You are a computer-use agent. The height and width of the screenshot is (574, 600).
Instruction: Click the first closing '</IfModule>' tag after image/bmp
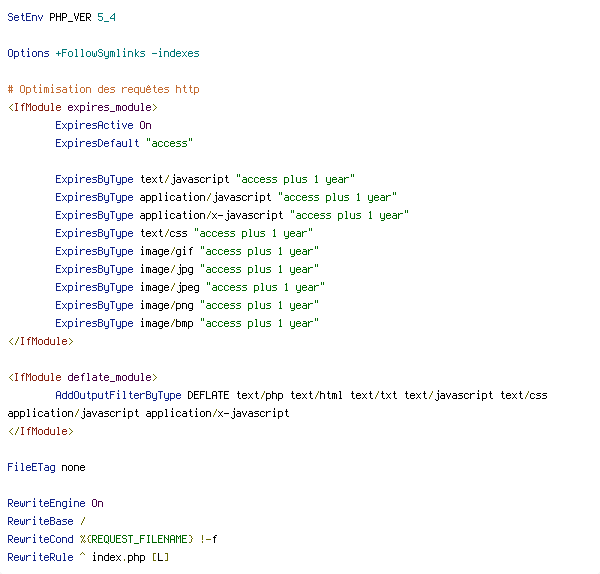tap(41, 341)
